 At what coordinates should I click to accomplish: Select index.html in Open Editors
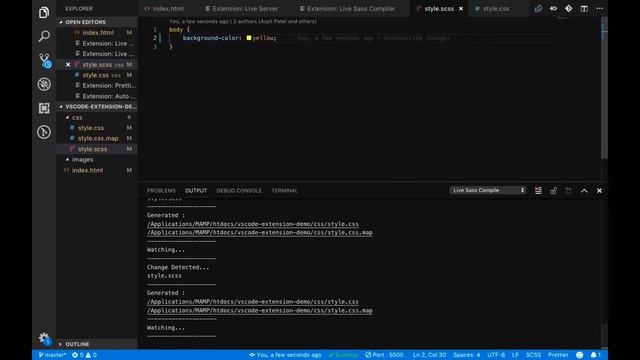point(97,33)
